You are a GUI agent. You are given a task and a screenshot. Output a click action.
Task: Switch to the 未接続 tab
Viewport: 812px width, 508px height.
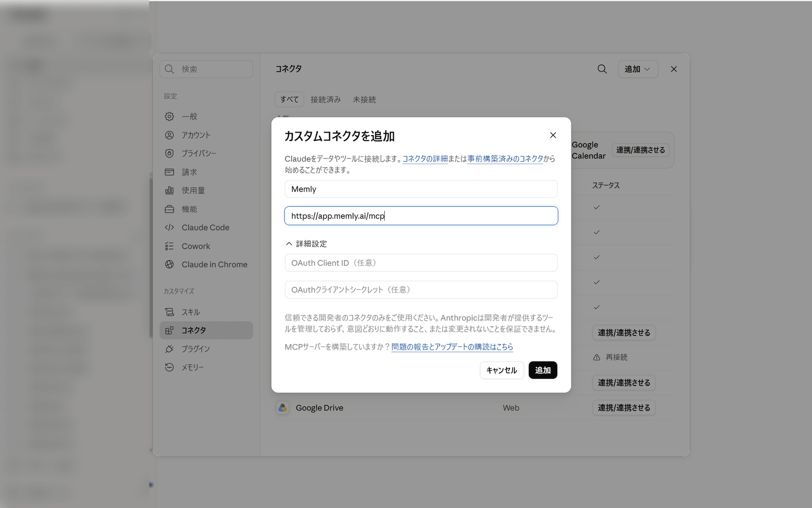coord(364,100)
